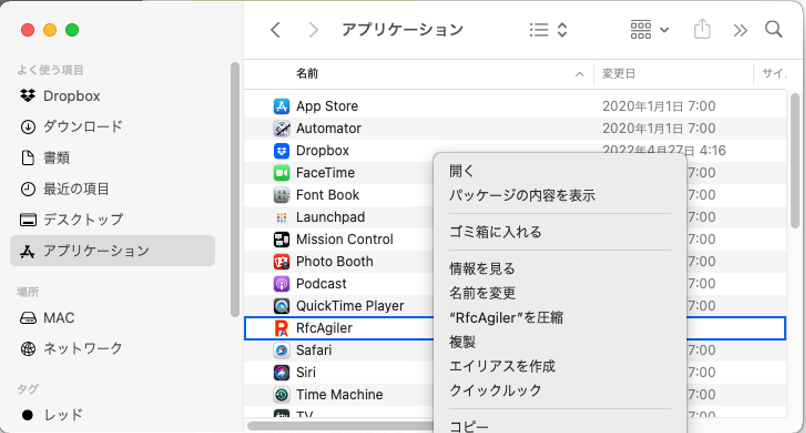Choose クイックルック menu item
This screenshot has width=806, height=433.
(x=560, y=390)
